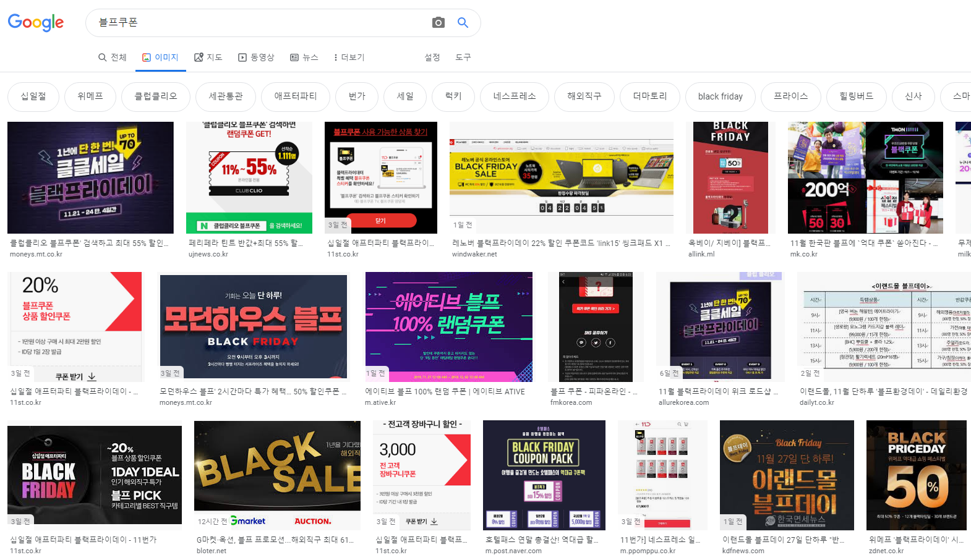971x560 pixels.
Task: Click the kdfnews.com source link
Action: click(743, 551)
